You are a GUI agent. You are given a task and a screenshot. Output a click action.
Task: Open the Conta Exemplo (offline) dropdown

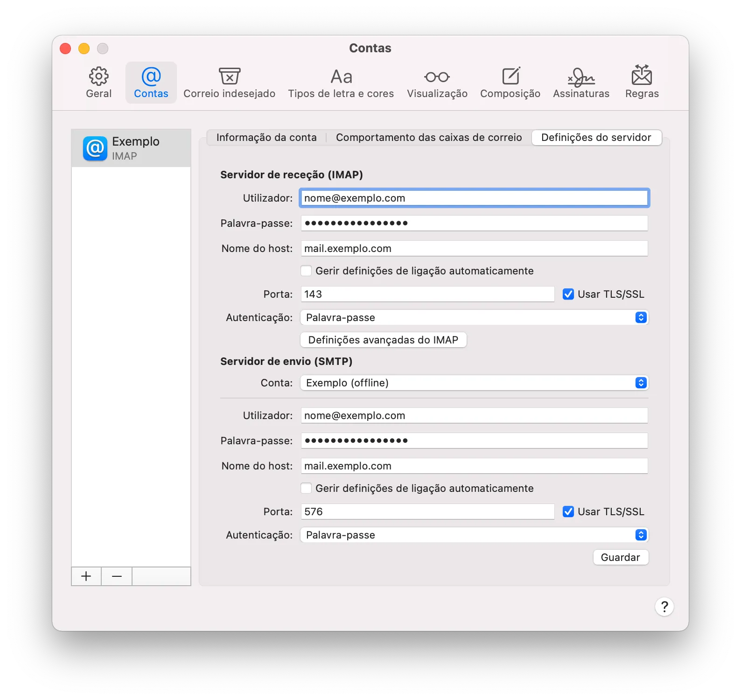pyautogui.click(x=475, y=383)
